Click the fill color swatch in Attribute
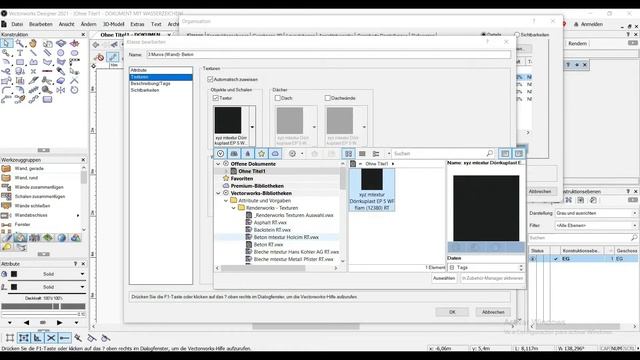This screenshot has width=640, height=360. [x=14, y=274]
